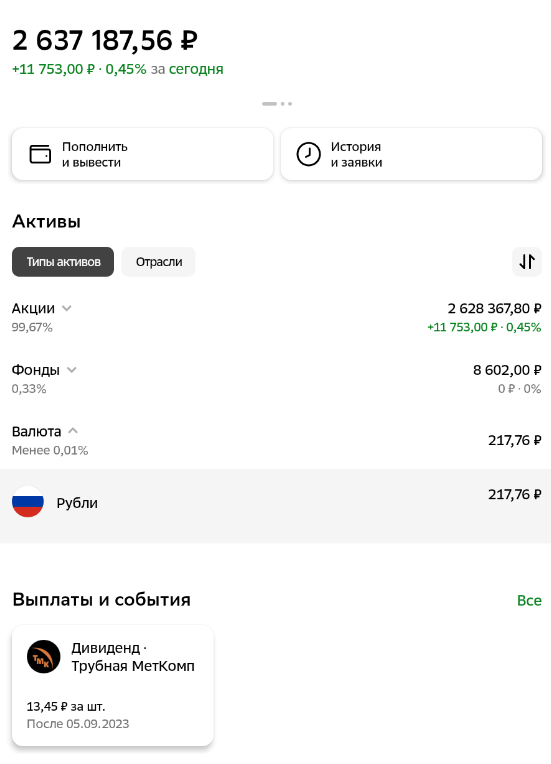Screen dimensions: 551x764
Task: Collapse the Валюта section chevron
Action: (x=73, y=431)
